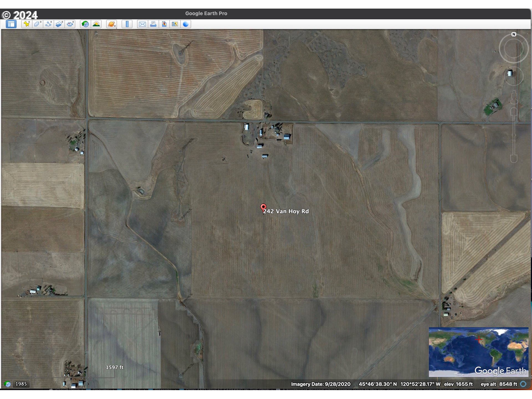Click the Email envelope icon
Screen dimensions: 532x399
coord(142,24)
